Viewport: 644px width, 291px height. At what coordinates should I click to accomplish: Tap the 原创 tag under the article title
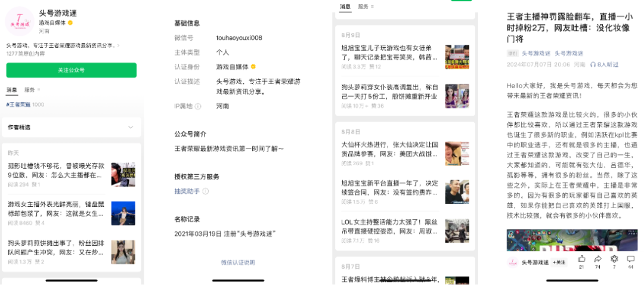512,53
